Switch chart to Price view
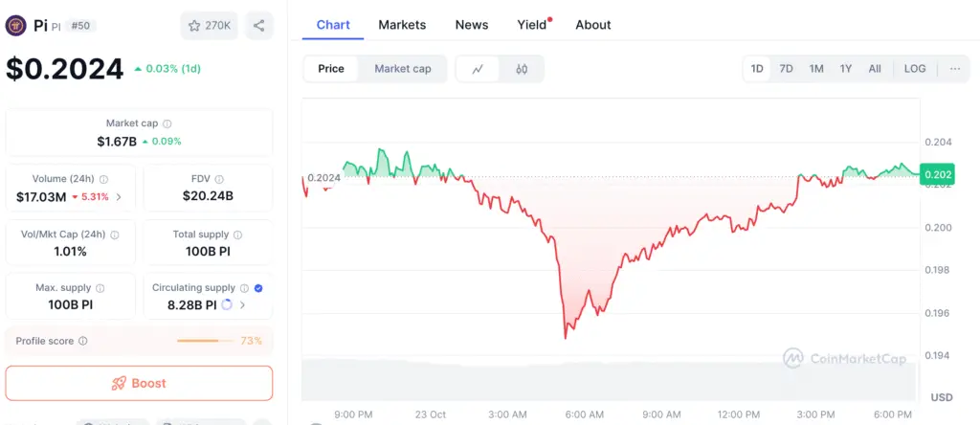This screenshot has height=425, width=980. (331, 69)
